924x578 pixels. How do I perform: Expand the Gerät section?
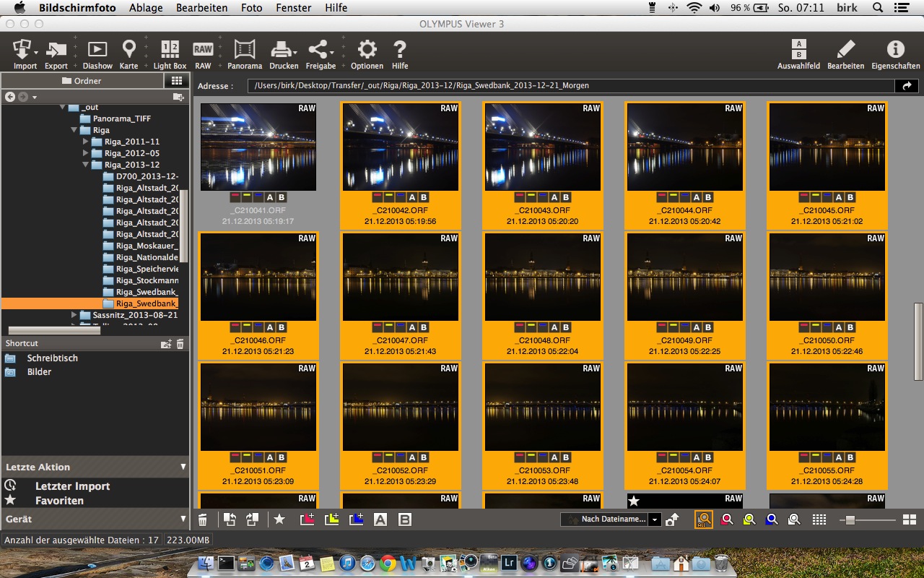pyautogui.click(x=183, y=519)
